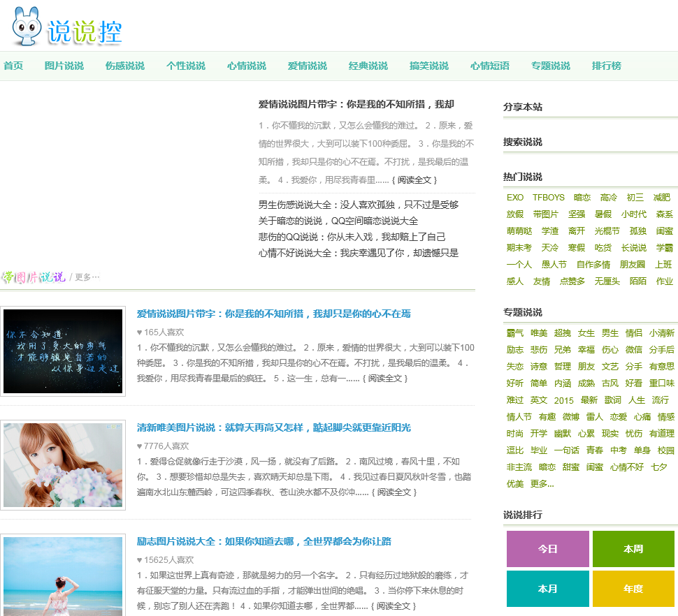Open featured headline 爱情说说图片带字：你是我的不知所措，我却
Image resolution: width=678 pixels, height=616 pixels.
[356, 104]
